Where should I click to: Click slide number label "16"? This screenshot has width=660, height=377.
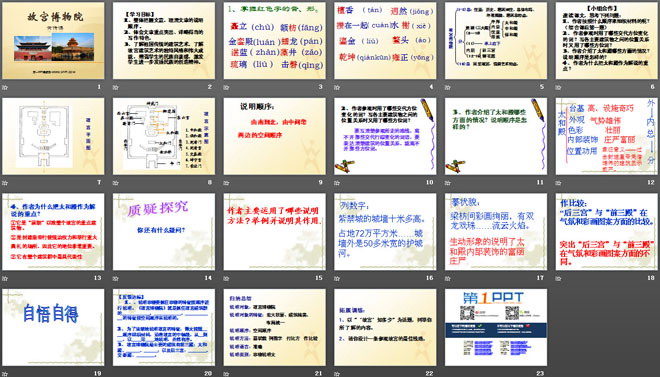pos(429,278)
